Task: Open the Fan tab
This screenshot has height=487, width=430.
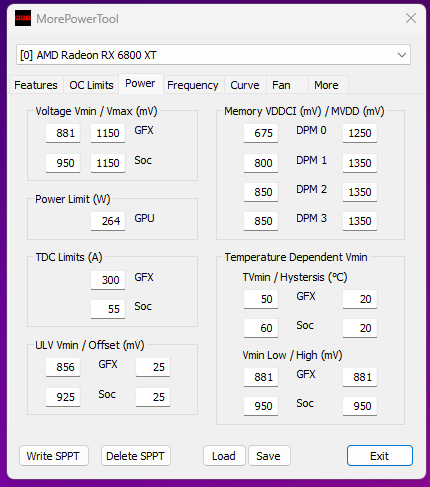Action: point(281,85)
